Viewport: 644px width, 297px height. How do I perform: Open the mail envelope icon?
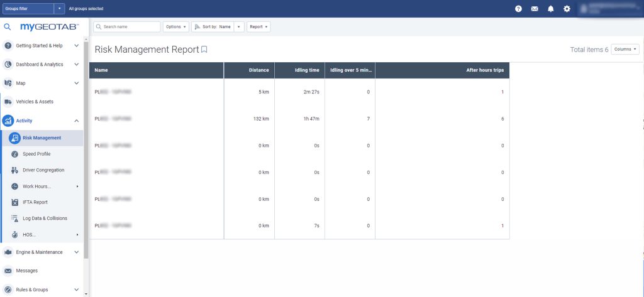tap(535, 9)
